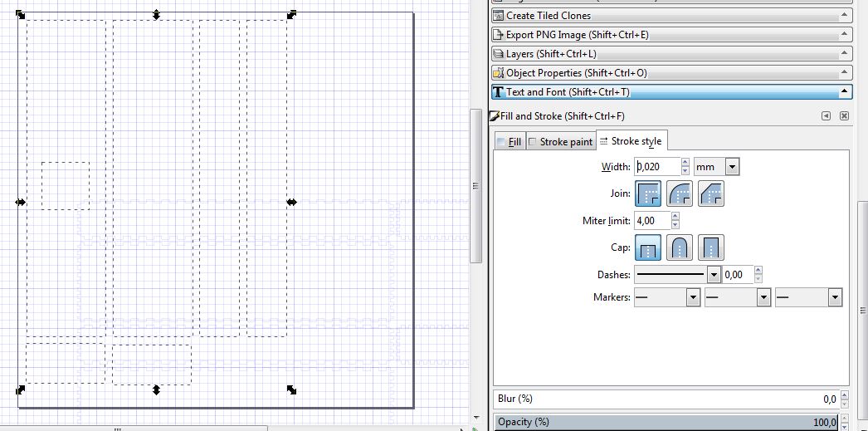The height and width of the screenshot is (431, 868).
Task: Switch to the Stroke style tab
Action: 631,141
